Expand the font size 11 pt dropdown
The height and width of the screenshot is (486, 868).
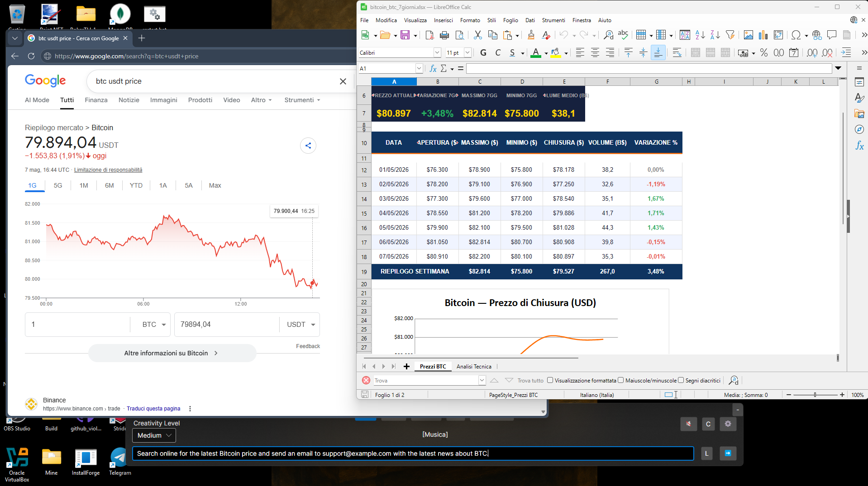pos(467,53)
